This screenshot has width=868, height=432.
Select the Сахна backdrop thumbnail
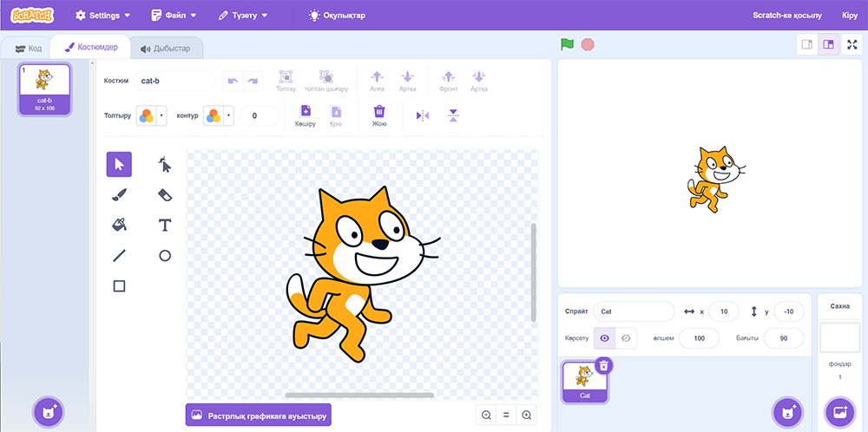point(839,337)
